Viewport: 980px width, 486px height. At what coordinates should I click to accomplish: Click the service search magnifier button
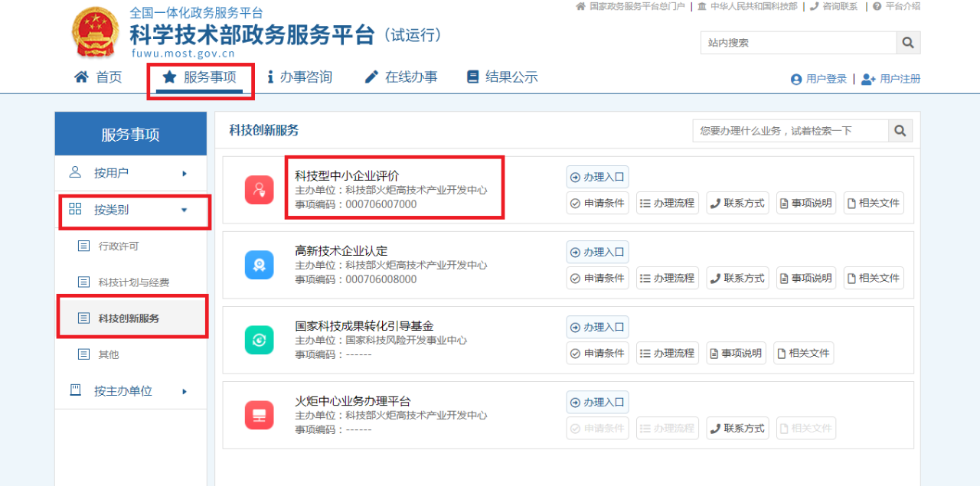(900, 131)
